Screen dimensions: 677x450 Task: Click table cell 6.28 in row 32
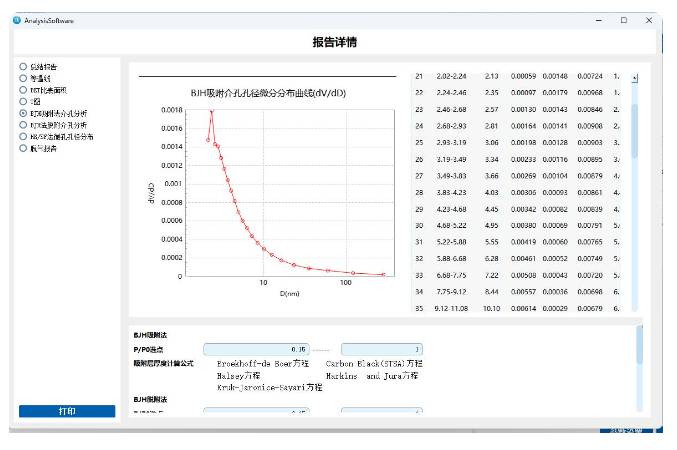pyautogui.click(x=491, y=258)
